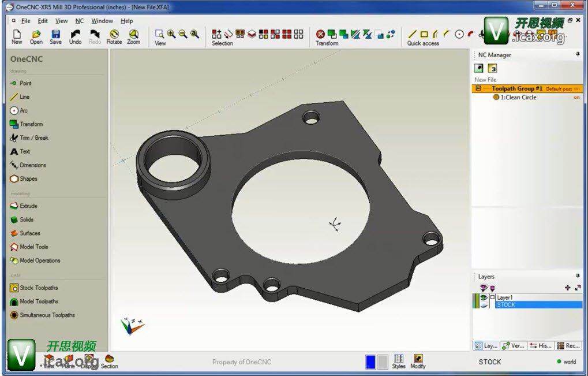This screenshot has width=588, height=376.
Task: Switch to the Rec... tab
Action: coord(568,345)
